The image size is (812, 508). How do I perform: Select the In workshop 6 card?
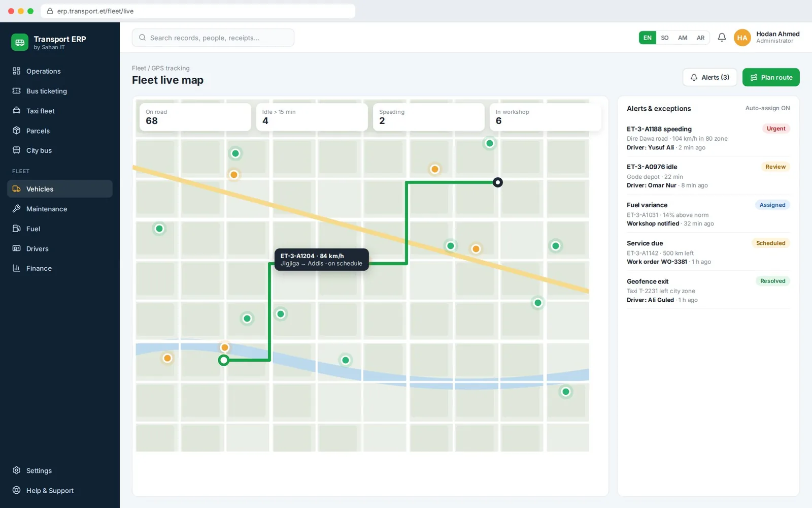coord(546,117)
